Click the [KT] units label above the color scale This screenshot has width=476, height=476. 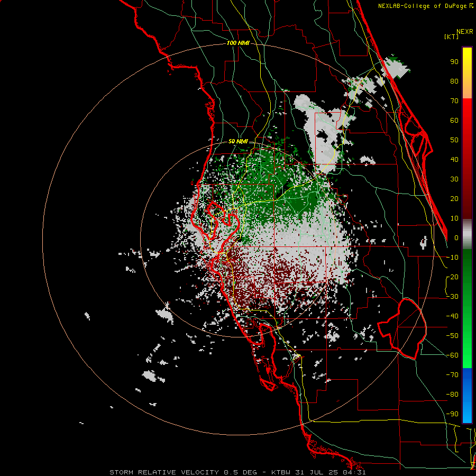pyautogui.click(x=451, y=36)
